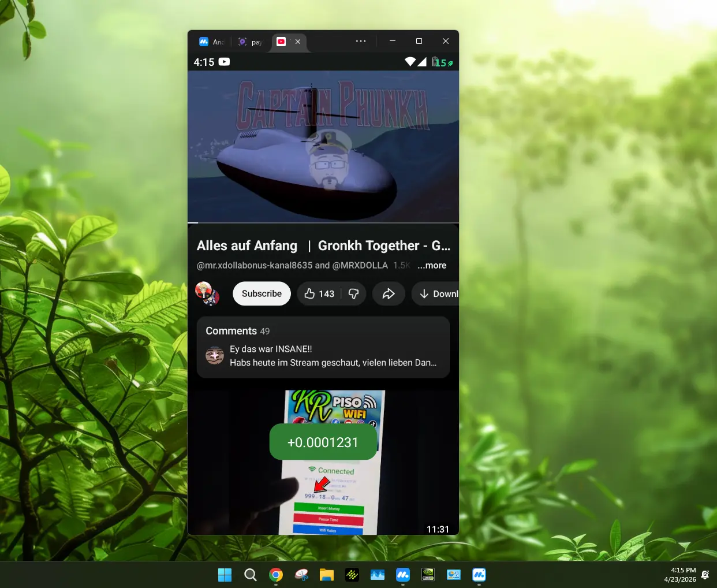This screenshot has height=588, width=717.
Task: Tap the +0.0001231 green reward button
Action: pyautogui.click(x=323, y=442)
